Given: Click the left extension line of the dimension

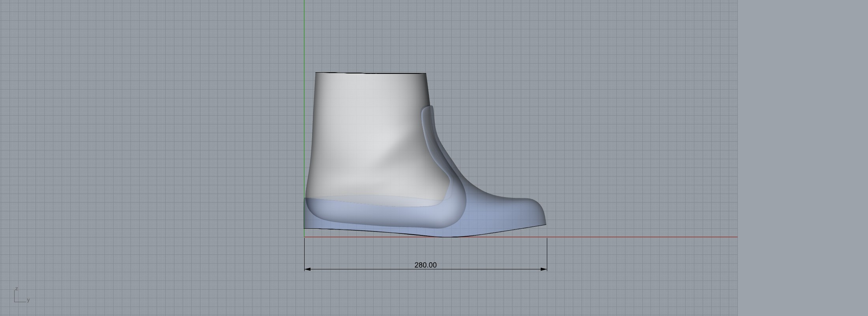Looking at the screenshot, I should 305,253.
